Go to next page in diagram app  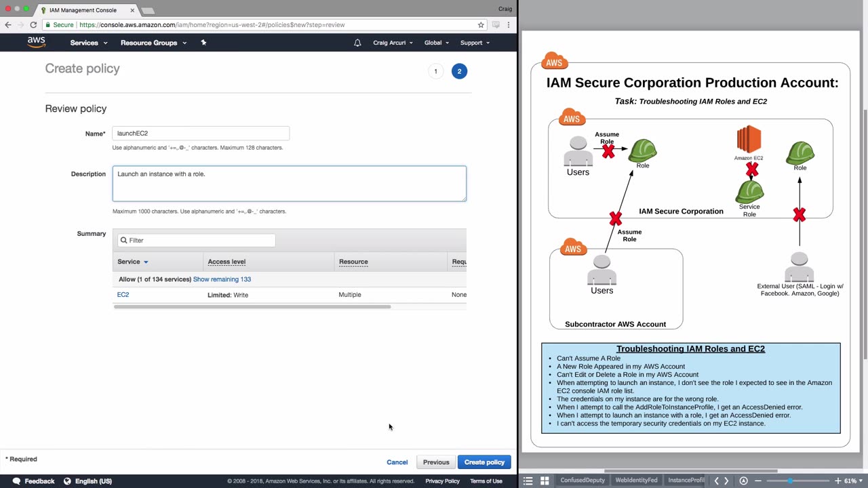click(x=726, y=481)
